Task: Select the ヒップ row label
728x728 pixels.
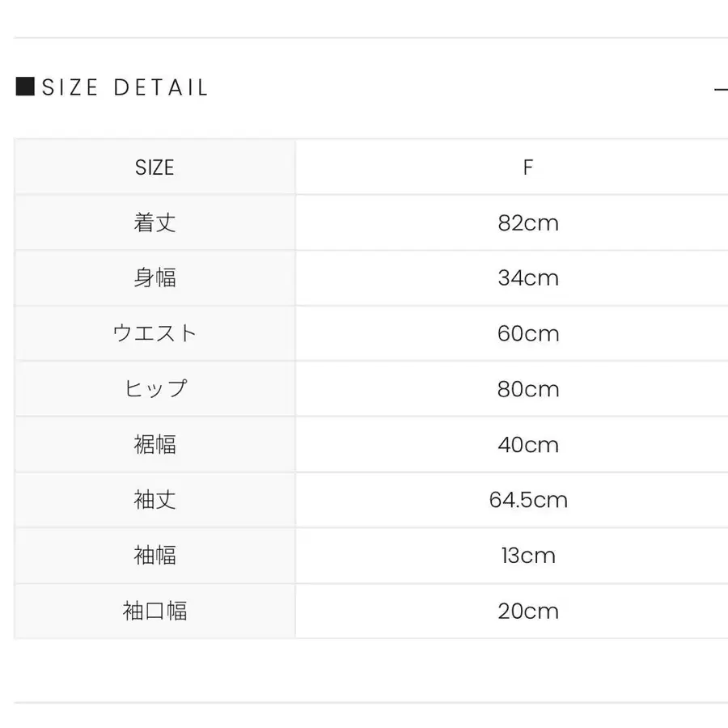Action: [x=154, y=389]
